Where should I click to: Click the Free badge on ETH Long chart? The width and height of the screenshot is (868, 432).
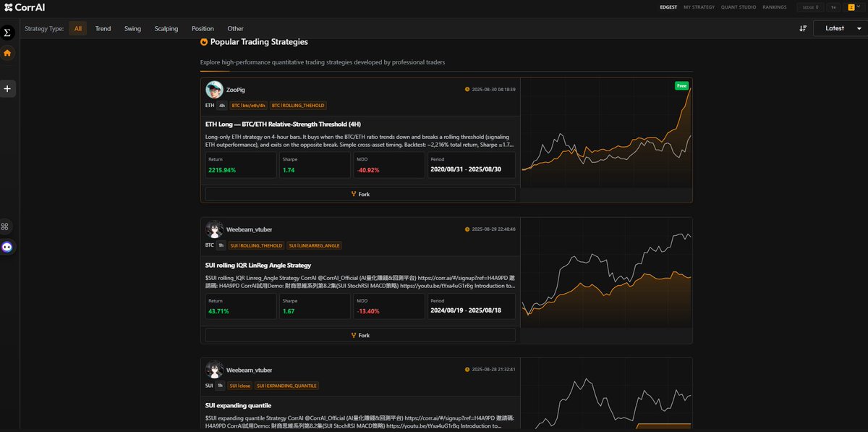pos(681,85)
